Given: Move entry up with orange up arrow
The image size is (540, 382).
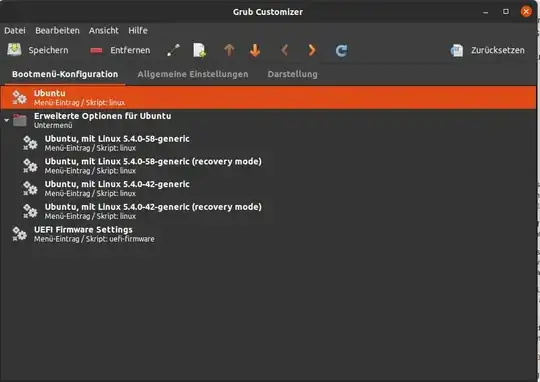Looking at the screenshot, I should 229,50.
